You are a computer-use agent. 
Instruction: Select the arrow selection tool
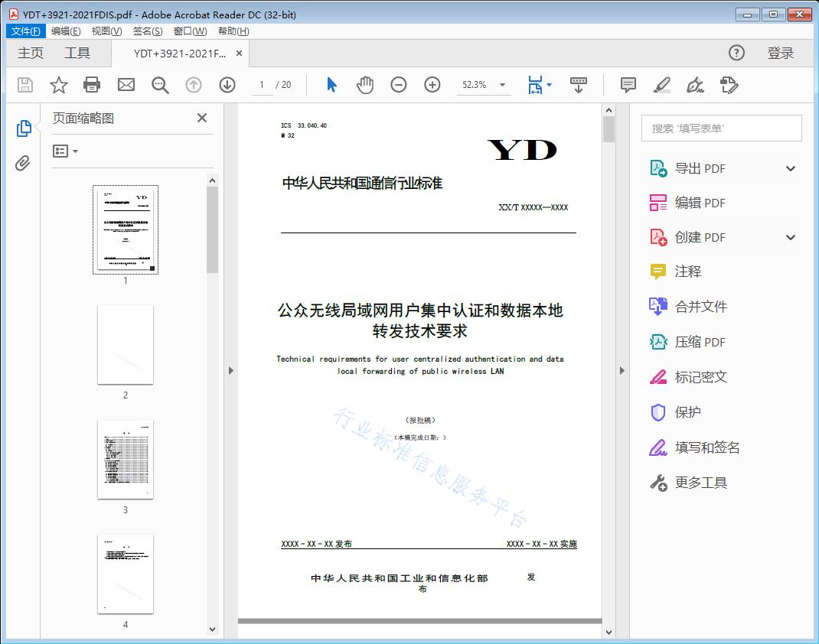[x=331, y=85]
